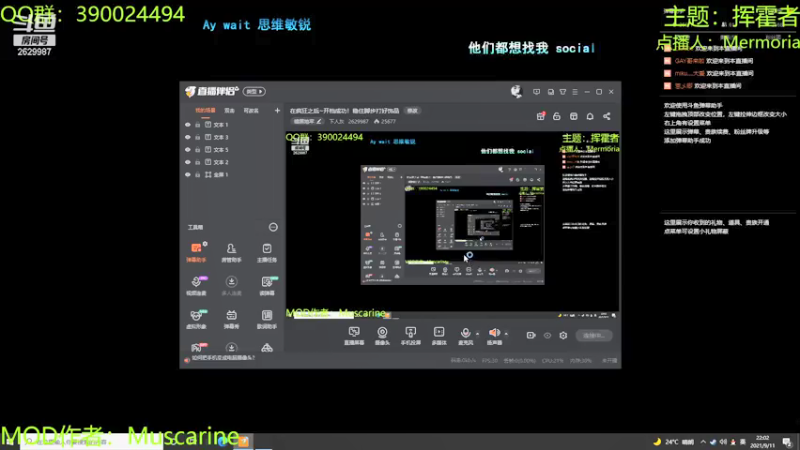Viewport: 800px width, 450px height.
Task: Switch to the third scene tab
Action: (x=251, y=111)
